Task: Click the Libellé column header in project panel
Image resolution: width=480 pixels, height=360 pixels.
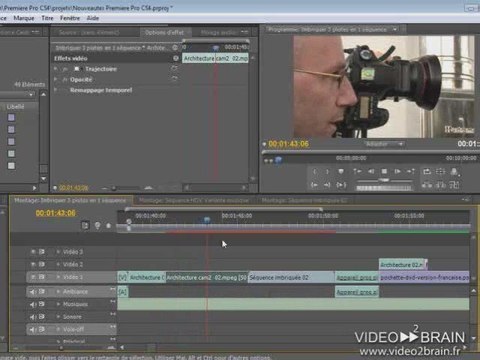Action: (x=15, y=107)
